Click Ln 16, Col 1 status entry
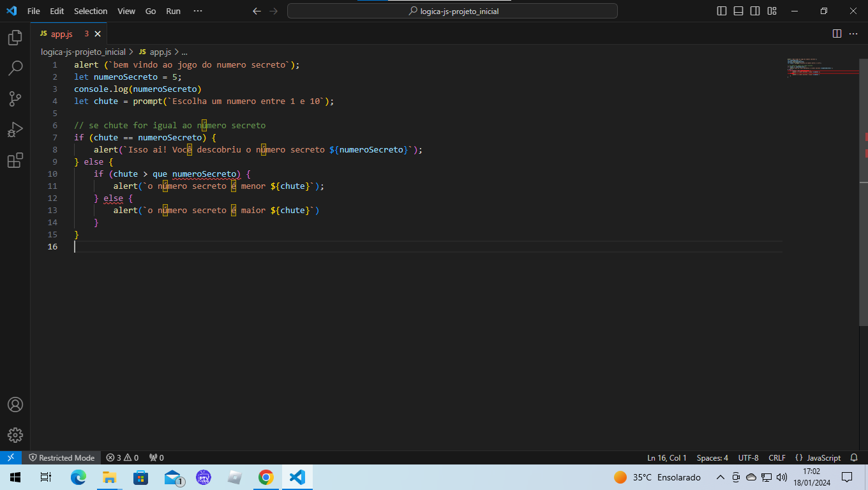The width and height of the screenshot is (868, 490). point(667,457)
